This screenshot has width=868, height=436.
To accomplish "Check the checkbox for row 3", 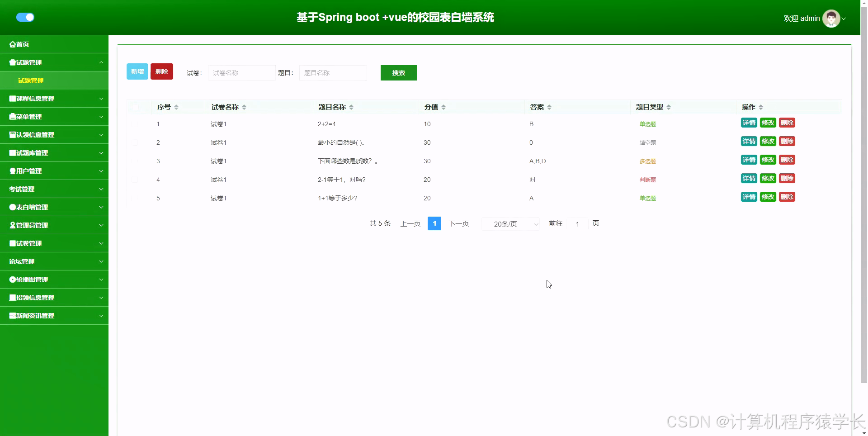I will point(136,161).
